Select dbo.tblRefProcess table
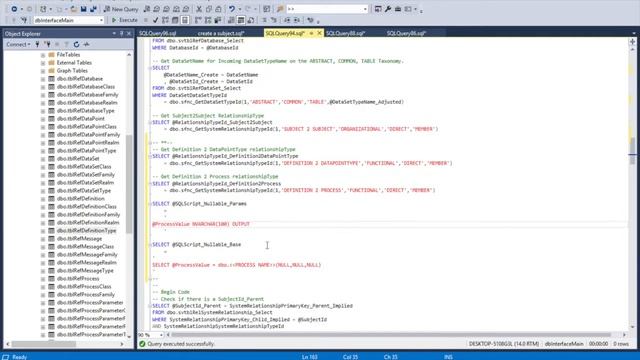This screenshot has width=640, height=360. (78, 279)
